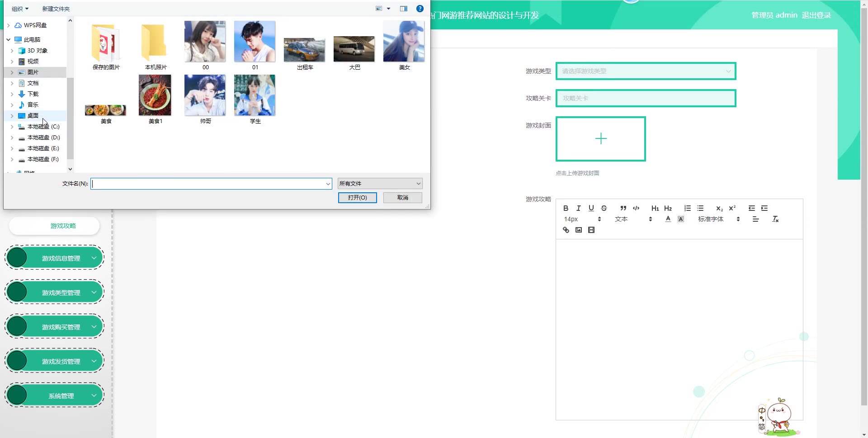Open 标准字体 font family dropdown
The image size is (868, 438).
coord(719,219)
